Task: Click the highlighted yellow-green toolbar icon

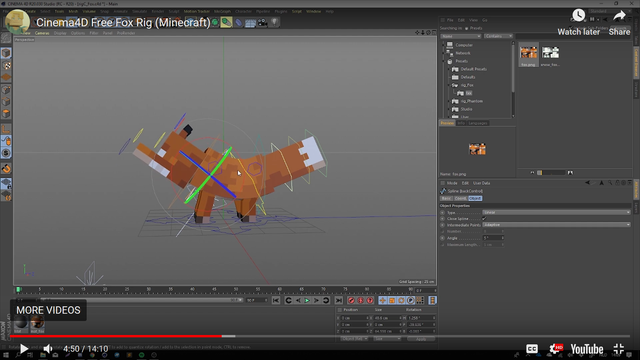Action: click(x=226, y=22)
